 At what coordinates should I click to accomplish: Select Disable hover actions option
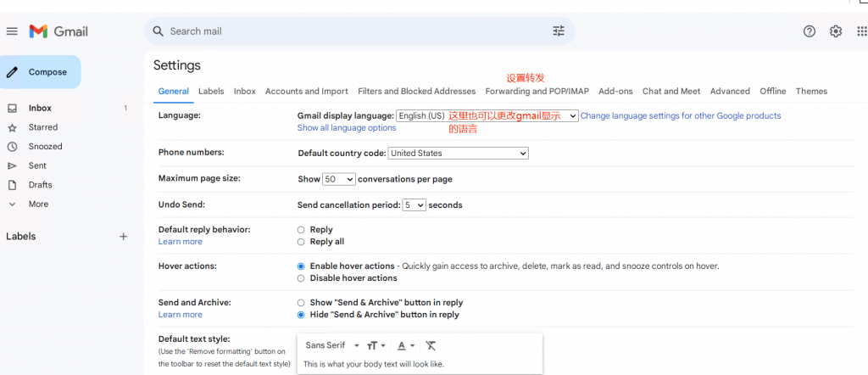[x=301, y=278]
